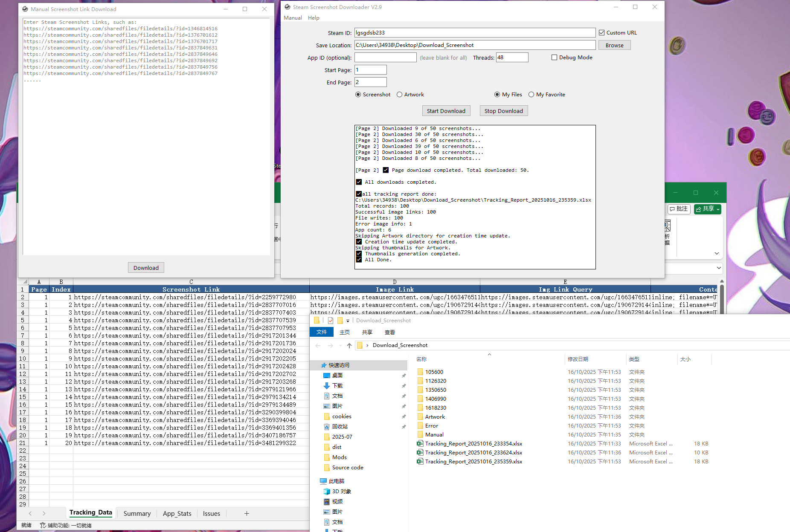Viewport: 790px width, 532px height.
Task: Click the Steam ID input field
Action: click(475, 32)
